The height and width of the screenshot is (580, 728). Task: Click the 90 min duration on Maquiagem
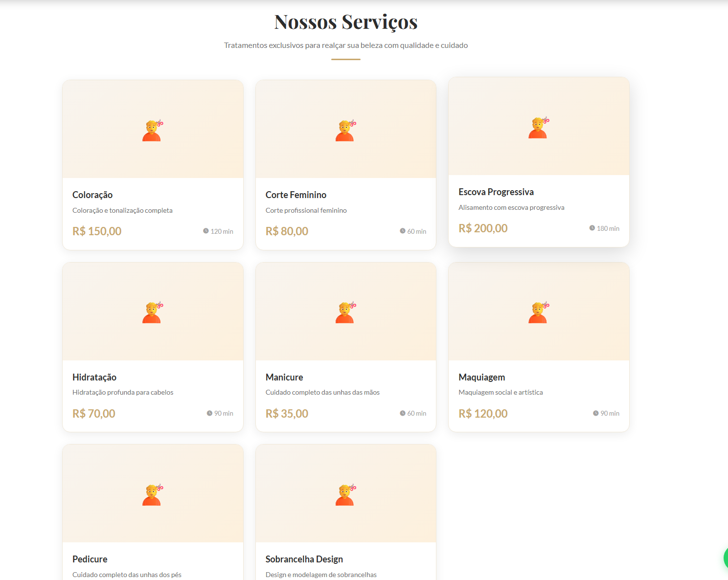pos(610,414)
